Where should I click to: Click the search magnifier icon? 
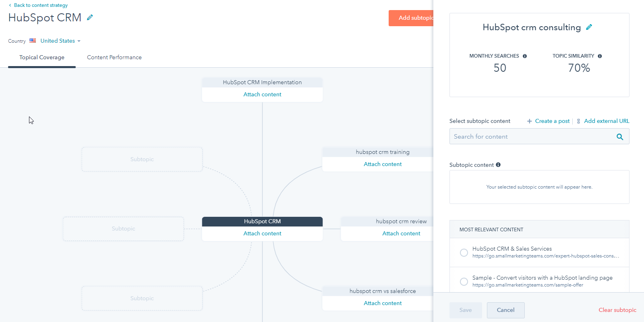pos(620,137)
